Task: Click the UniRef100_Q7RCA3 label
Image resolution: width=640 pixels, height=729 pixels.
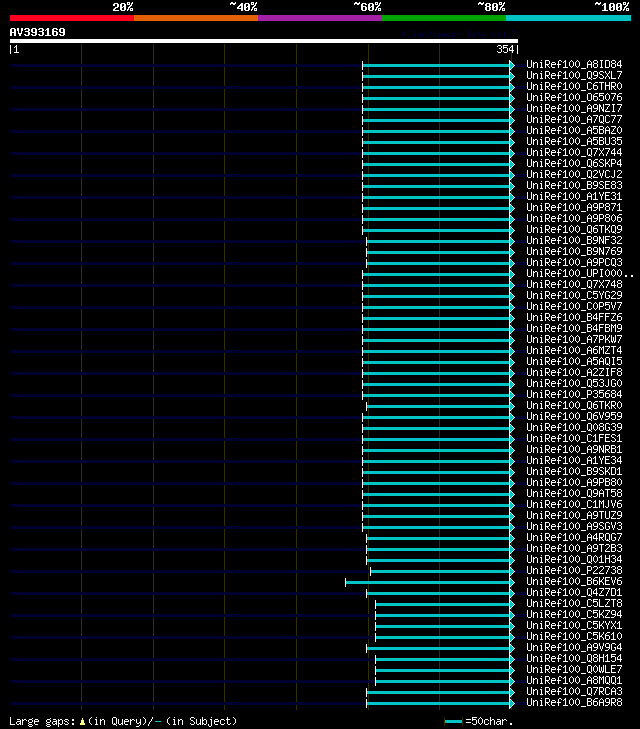Action: tap(574, 692)
